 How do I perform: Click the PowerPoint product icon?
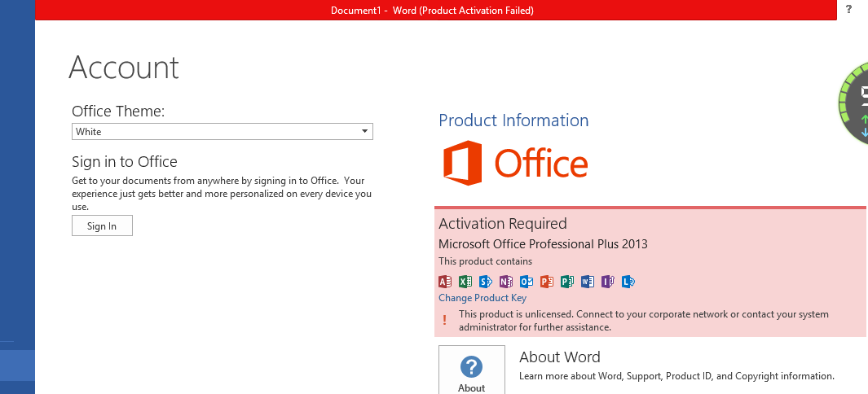tap(547, 282)
